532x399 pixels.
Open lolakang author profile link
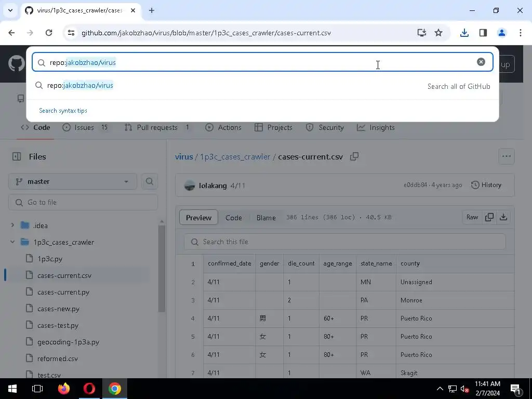click(x=212, y=185)
